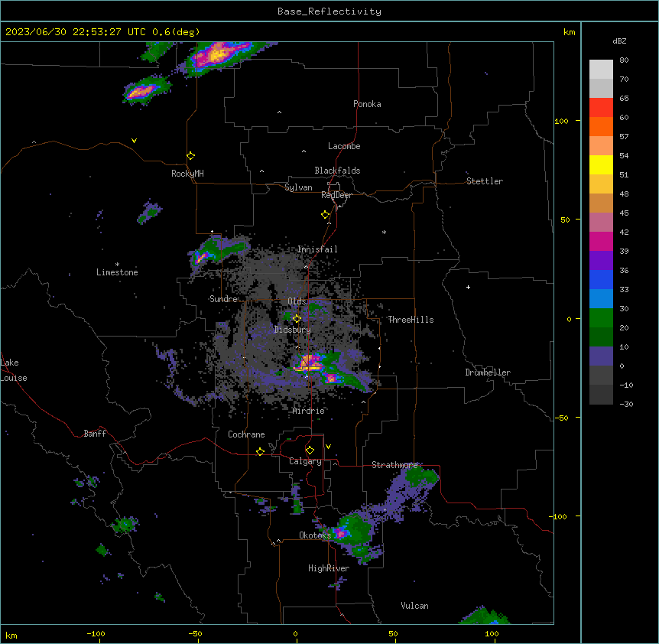
Task: Click the yellow diamond marker above Calgary
Action: [x=310, y=450]
